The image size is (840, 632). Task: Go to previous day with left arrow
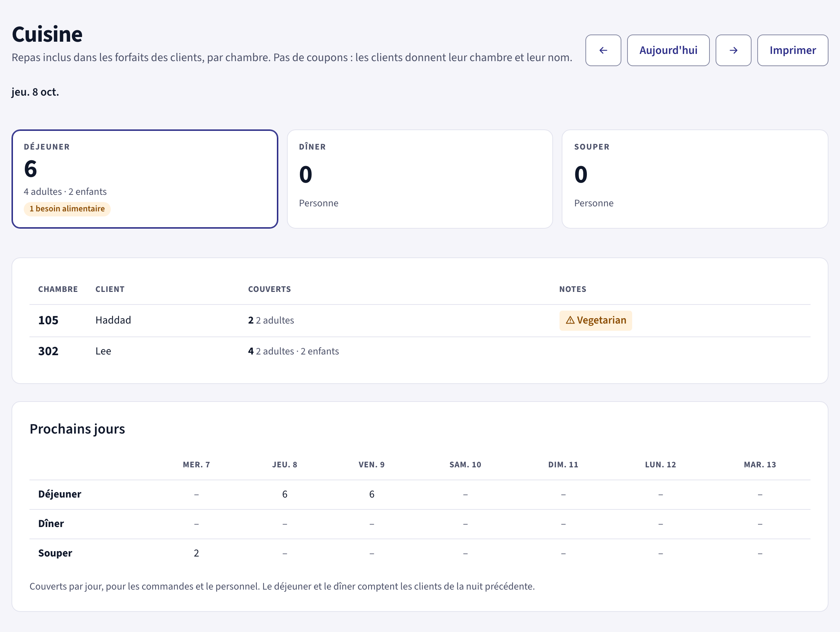(x=603, y=50)
